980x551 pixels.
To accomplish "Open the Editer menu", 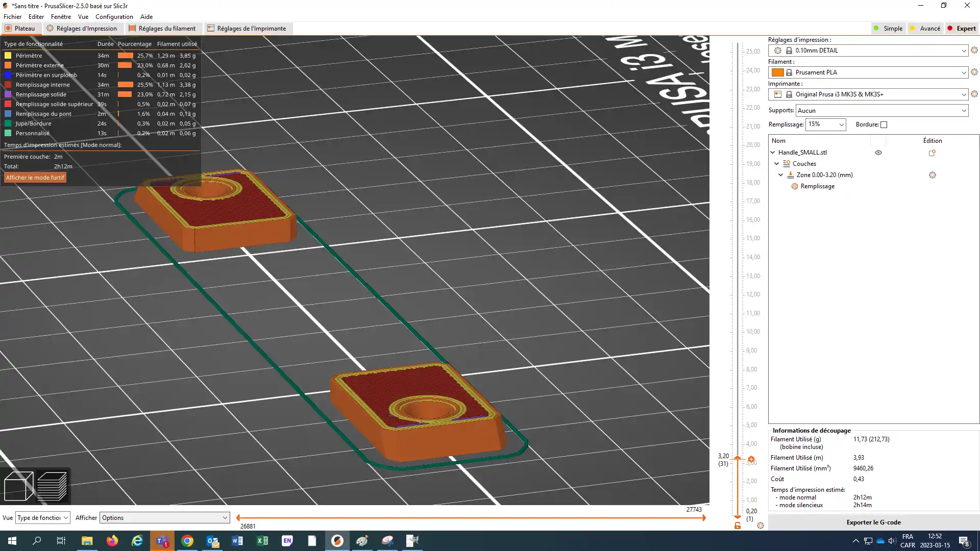I will click(x=36, y=17).
